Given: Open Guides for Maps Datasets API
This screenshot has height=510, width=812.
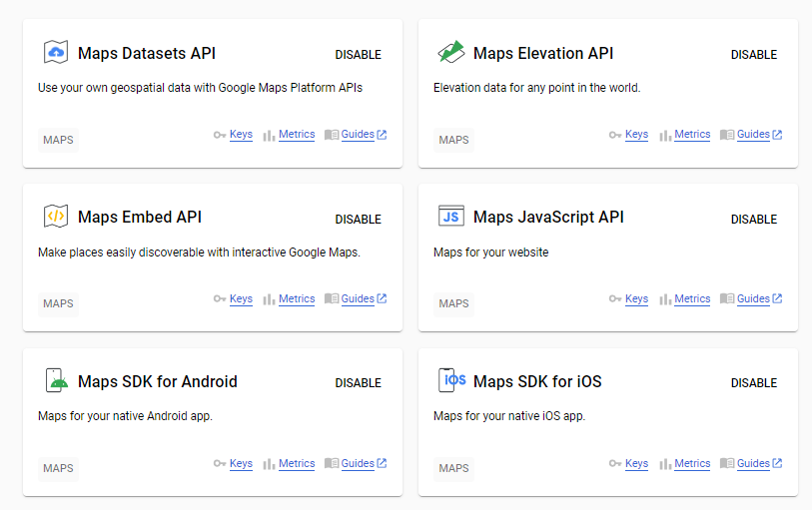Looking at the screenshot, I should [358, 135].
